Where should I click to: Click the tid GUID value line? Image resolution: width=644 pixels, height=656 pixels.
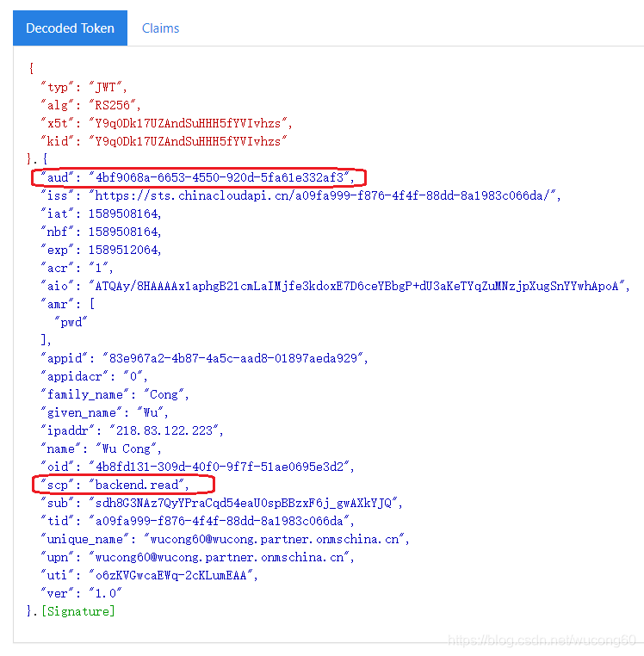pyautogui.click(x=197, y=521)
